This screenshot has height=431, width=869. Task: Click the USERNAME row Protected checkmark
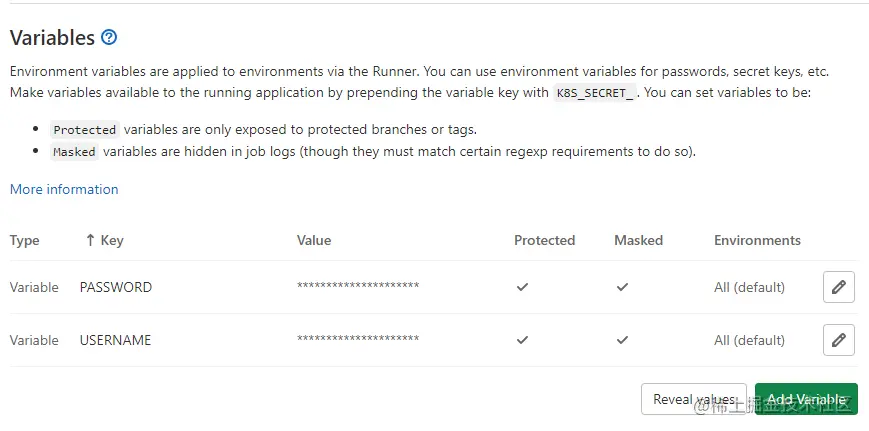point(522,340)
